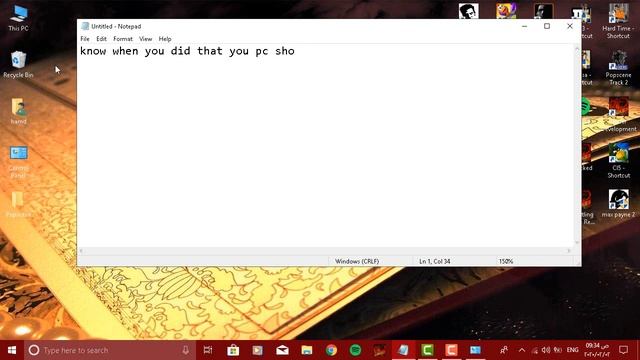Click the volume speaker tray icon
This screenshot has width=640, height=360.
[546, 350]
